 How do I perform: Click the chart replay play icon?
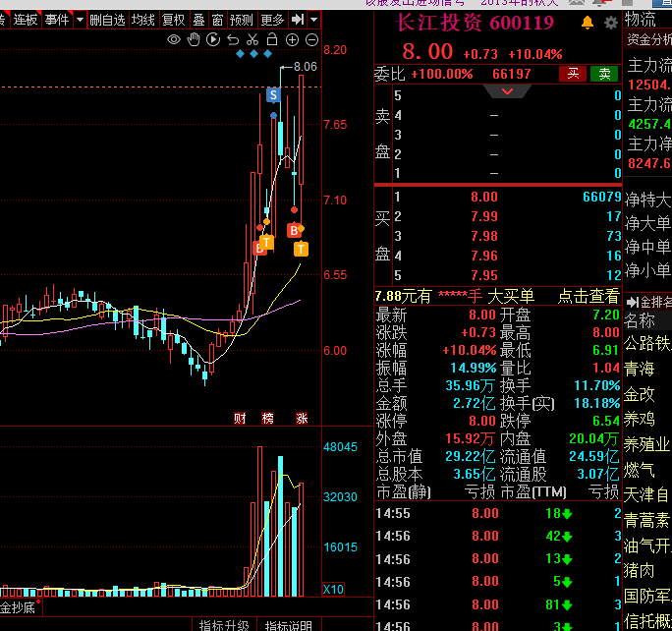tap(213, 40)
